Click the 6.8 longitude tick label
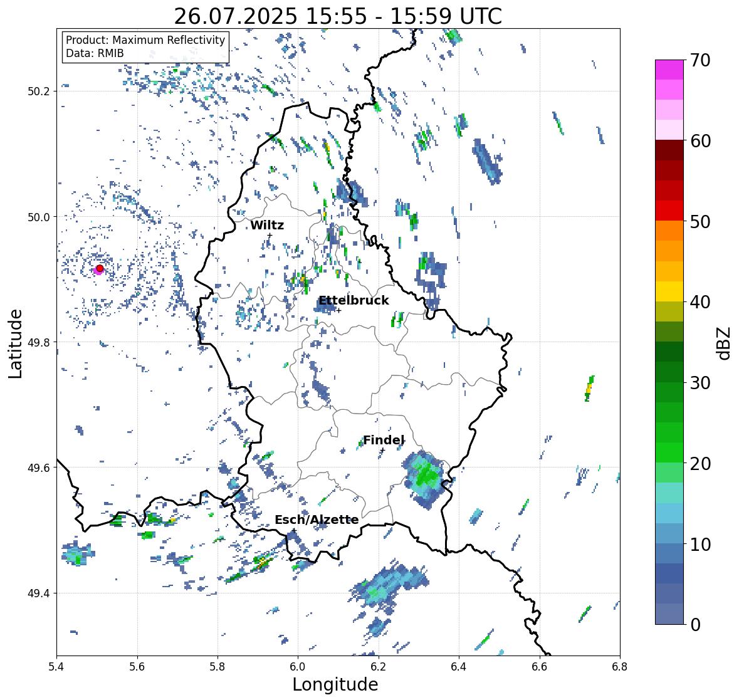The image size is (739, 700). pyautogui.click(x=620, y=667)
